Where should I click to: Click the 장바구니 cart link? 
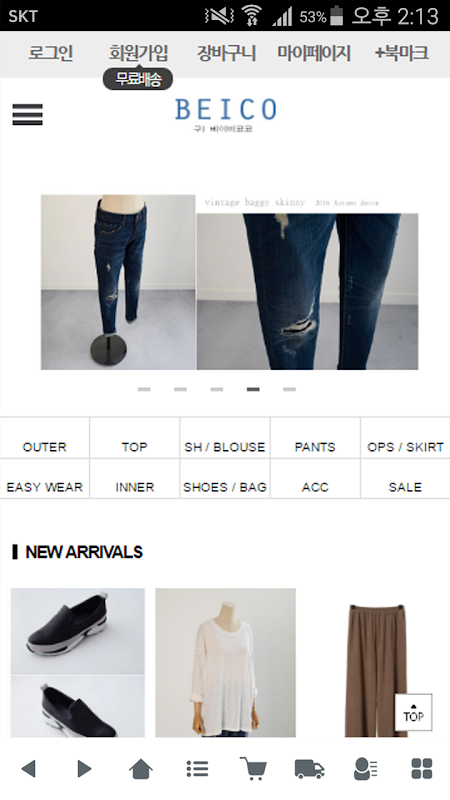tap(227, 53)
